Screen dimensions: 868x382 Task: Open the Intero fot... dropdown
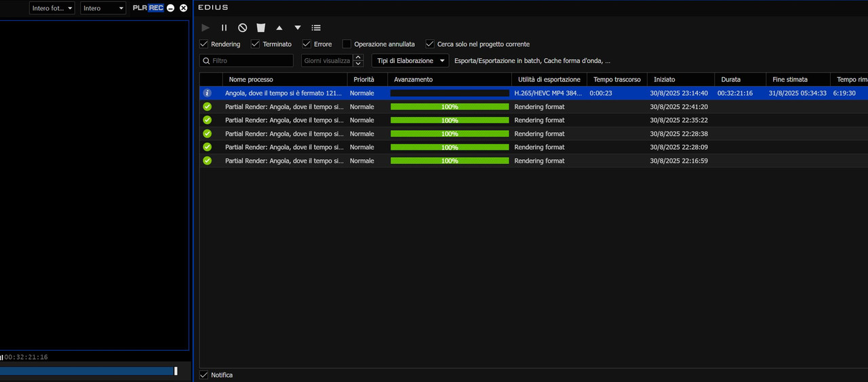click(52, 8)
